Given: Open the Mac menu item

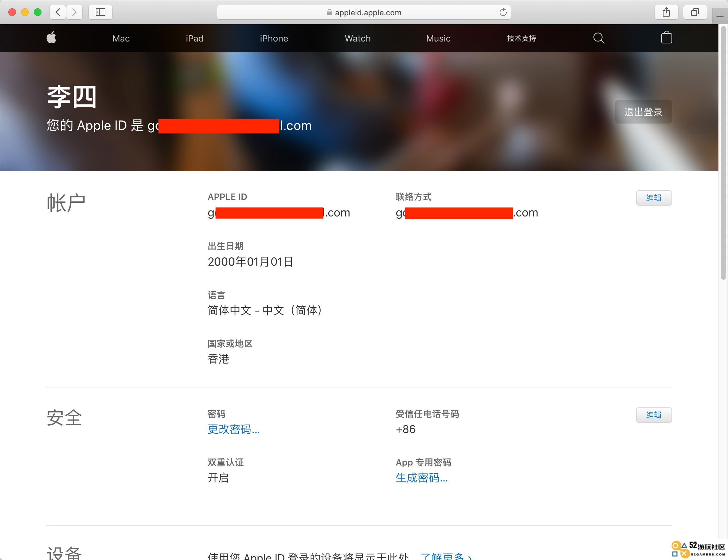Looking at the screenshot, I should 121,38.
